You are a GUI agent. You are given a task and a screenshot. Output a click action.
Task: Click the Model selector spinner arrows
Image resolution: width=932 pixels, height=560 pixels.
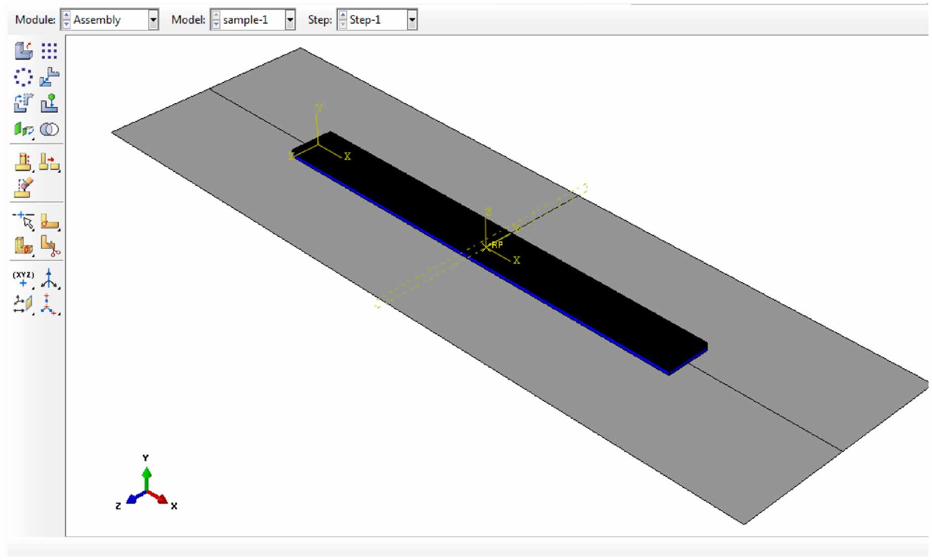pyautogui.click(x=216, y=20)
